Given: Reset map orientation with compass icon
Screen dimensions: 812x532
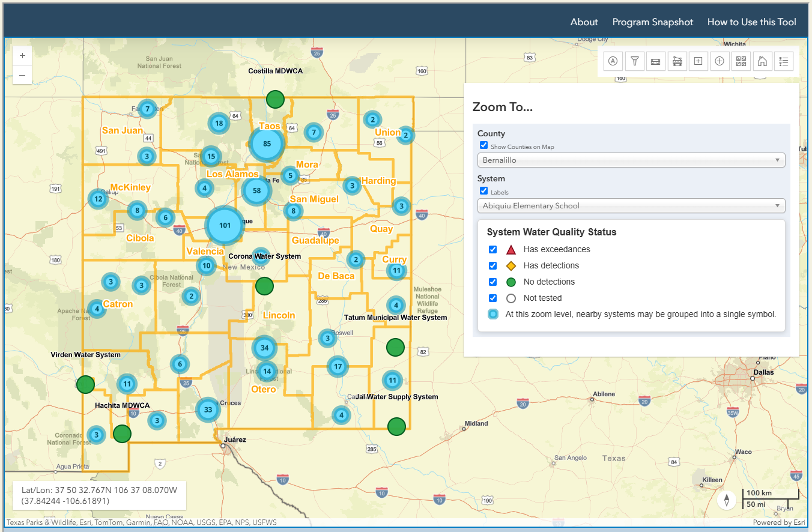Looking at the screenshot, I should tap(727, 500).
